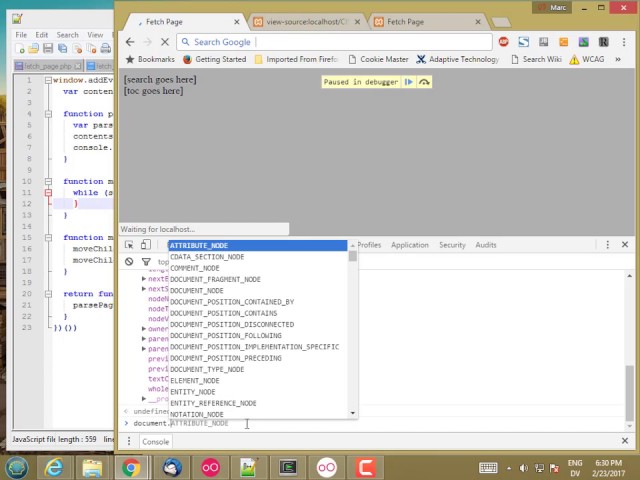This screenshot has height=480, width=640.
Task: Stop loading the page
Action: (164, 42)
